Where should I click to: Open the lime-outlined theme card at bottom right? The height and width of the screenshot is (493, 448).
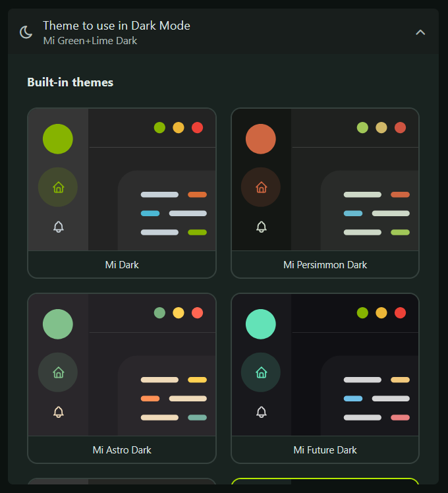[325, 481]
